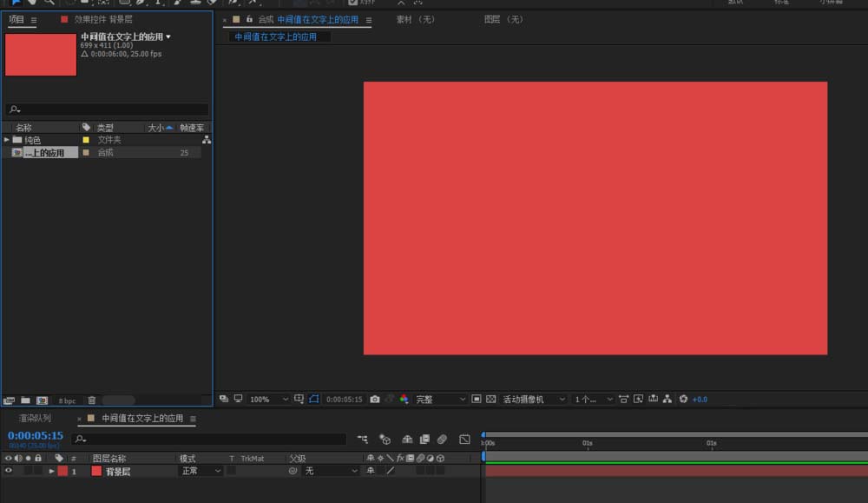Switch to the 效果控件 背景层 tab
868x503 pixels.
click(x=102, y=19)
